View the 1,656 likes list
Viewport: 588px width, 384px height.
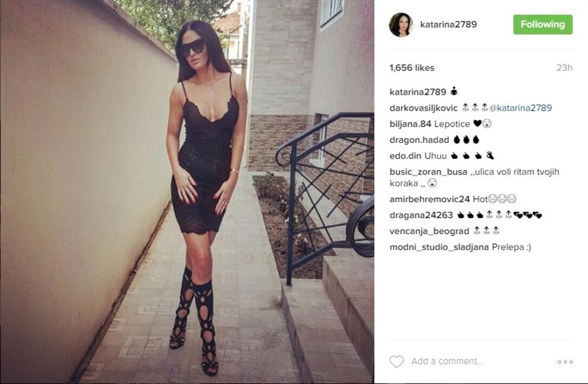coord(412,68)
